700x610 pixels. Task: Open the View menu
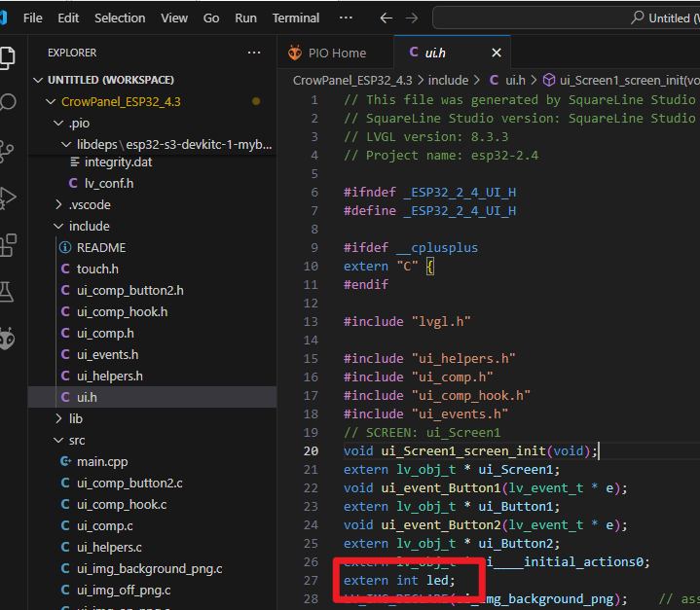point(174,18)
